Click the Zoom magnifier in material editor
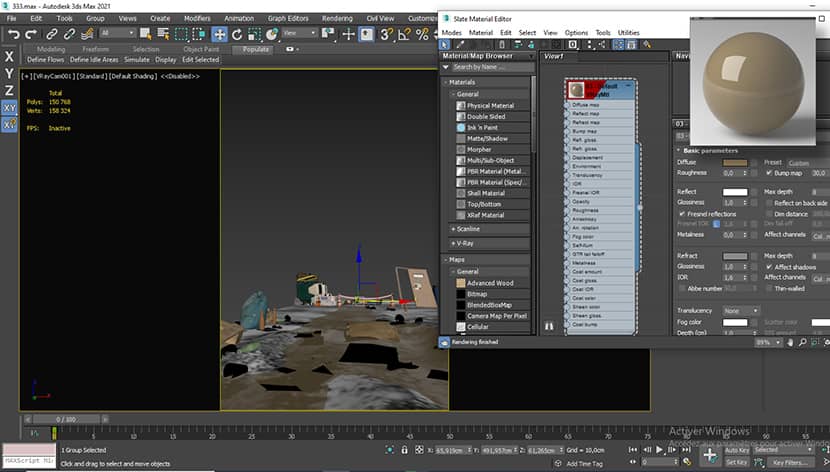Screen dimensions: 830x472 (x=802, y=343)
